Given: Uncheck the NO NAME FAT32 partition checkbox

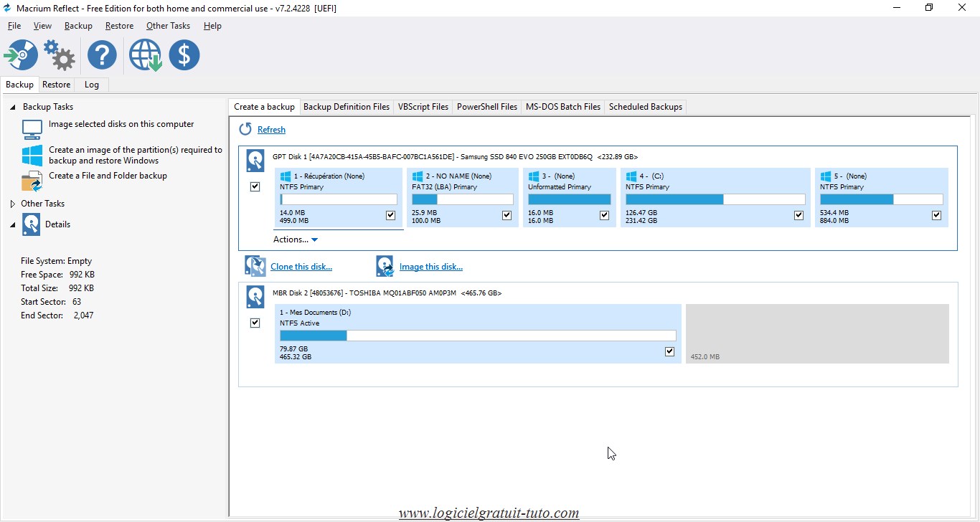Looking at the screenshot, I should click(507, 215).
